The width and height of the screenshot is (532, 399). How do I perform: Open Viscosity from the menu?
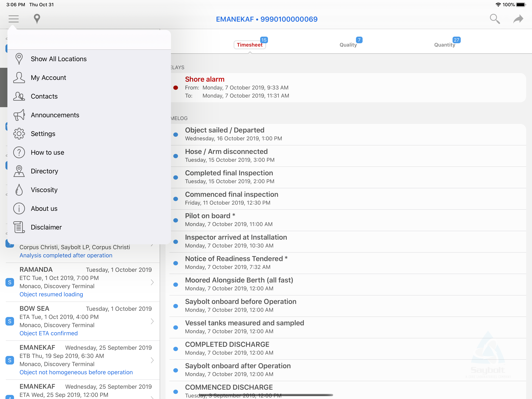tap(89, 190)
